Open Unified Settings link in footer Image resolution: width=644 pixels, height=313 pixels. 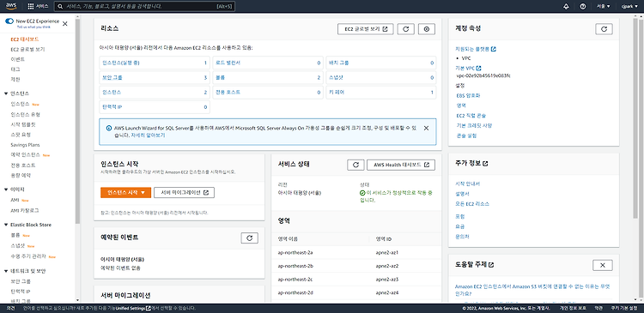[x=133, y=308]
